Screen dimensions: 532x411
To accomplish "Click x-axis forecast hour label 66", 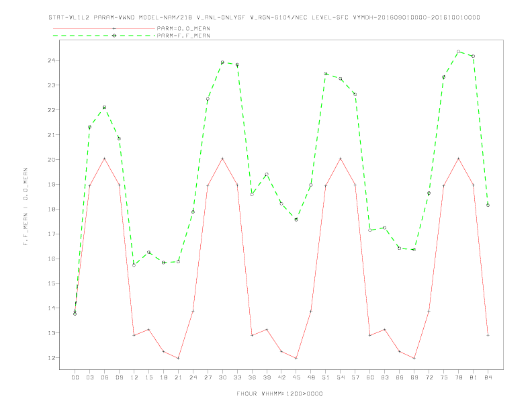I will point(400,377).
